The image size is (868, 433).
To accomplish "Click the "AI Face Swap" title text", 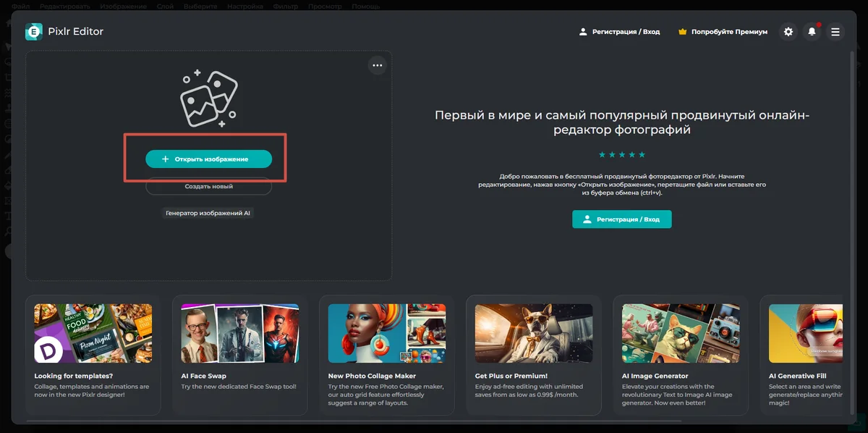I will (204, 376).
